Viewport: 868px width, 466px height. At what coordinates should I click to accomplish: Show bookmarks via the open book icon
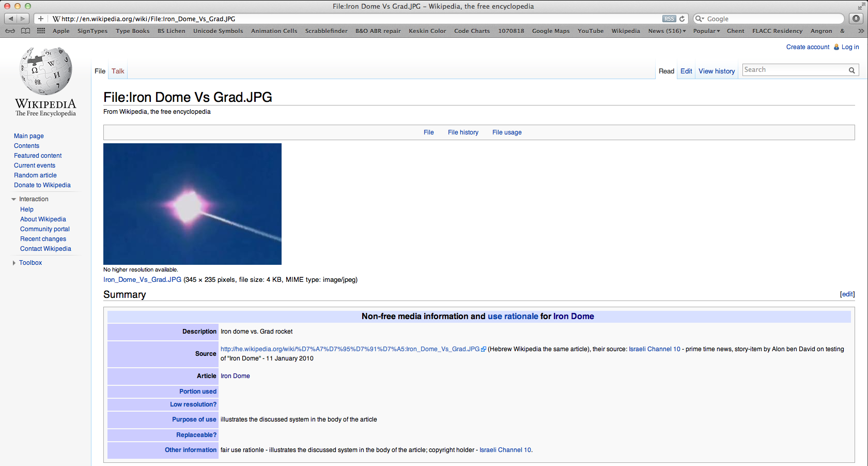pyautogui.click(x=25, y=31)
